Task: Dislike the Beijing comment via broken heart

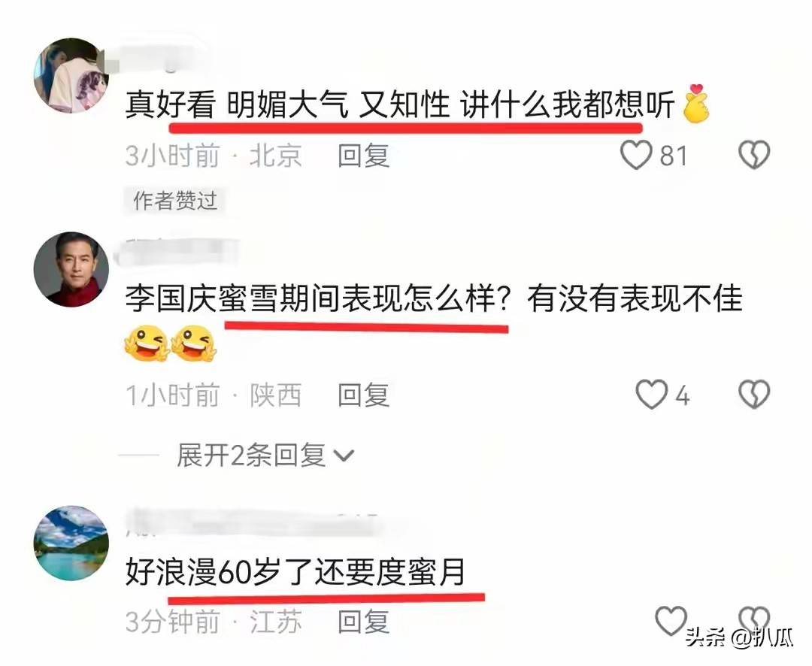Action: 754,155
